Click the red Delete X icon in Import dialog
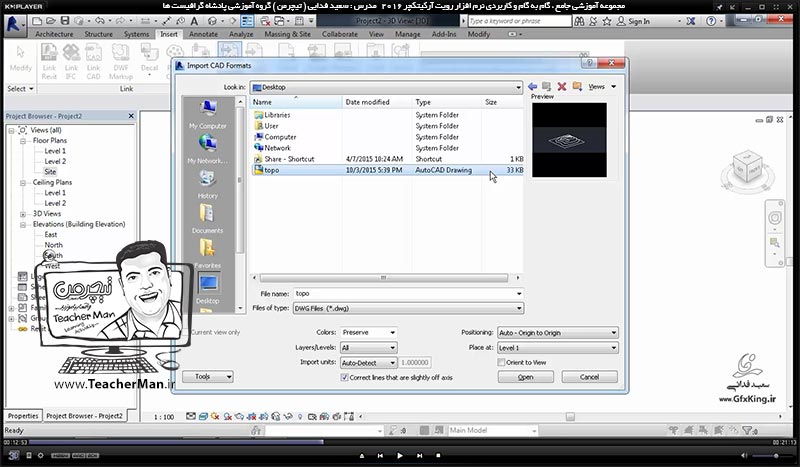The image size is (800, 467). tap(562, 87)
